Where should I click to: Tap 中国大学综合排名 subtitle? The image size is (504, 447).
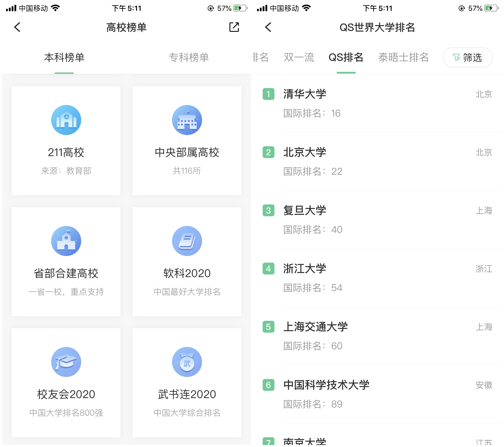coord(187,413)
